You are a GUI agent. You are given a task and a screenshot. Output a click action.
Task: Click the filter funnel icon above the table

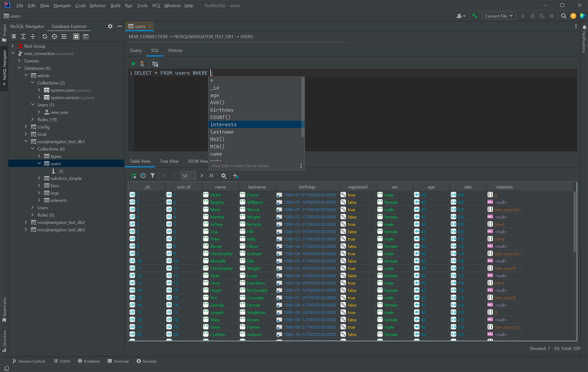153,176
